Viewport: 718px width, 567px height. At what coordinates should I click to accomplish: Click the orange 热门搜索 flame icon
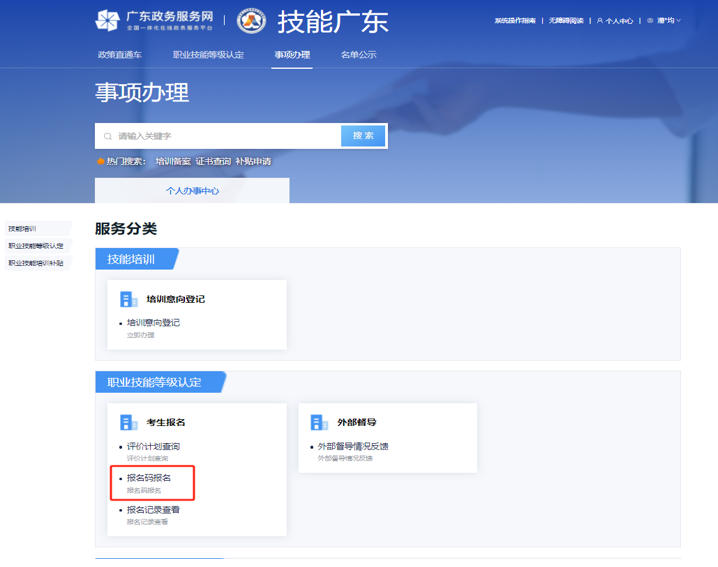coord(100,161)
